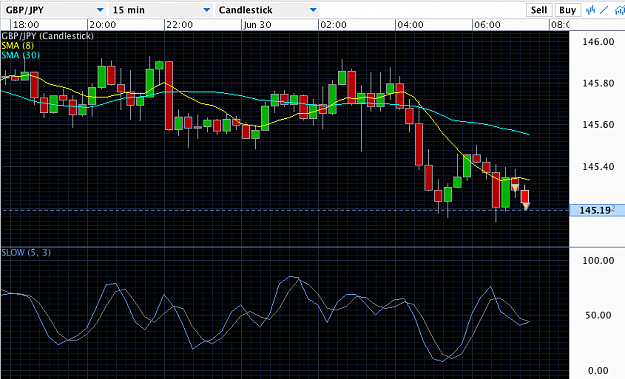Click the 20:00 time axis label
Image resolution: width=625 pixels, height=379 pixels.
[x=102, y=25]
